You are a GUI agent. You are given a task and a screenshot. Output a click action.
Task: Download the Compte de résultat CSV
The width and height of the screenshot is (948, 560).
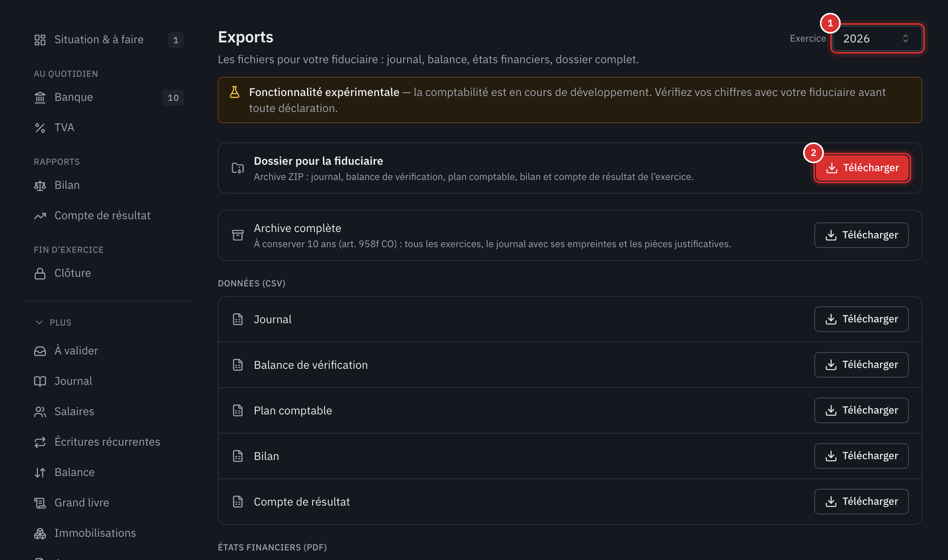(861, 502)
